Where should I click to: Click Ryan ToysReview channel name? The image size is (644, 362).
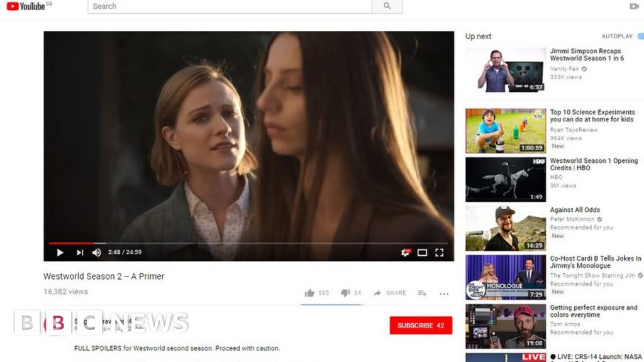click(x=574, y=129)
